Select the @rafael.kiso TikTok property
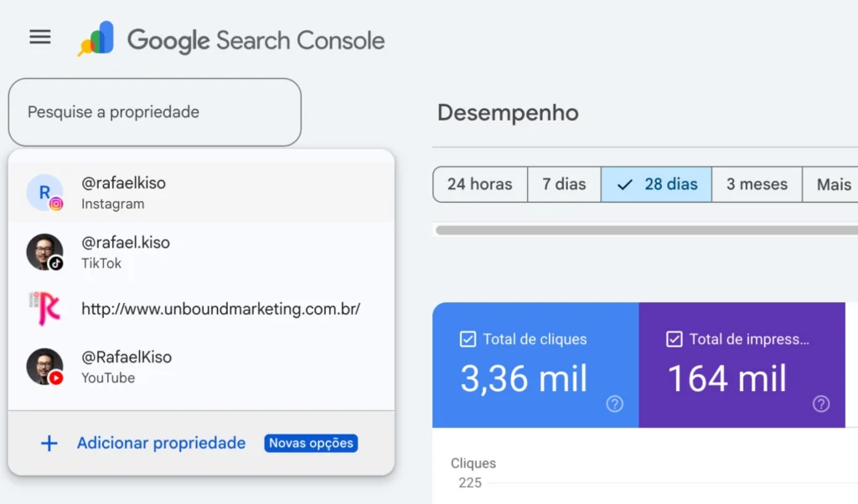Screen dimensions: 858x504 coord(201,252)
